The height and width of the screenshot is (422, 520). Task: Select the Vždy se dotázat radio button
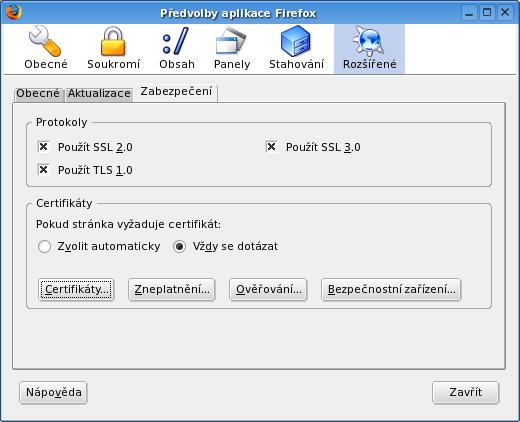(179, 247)
